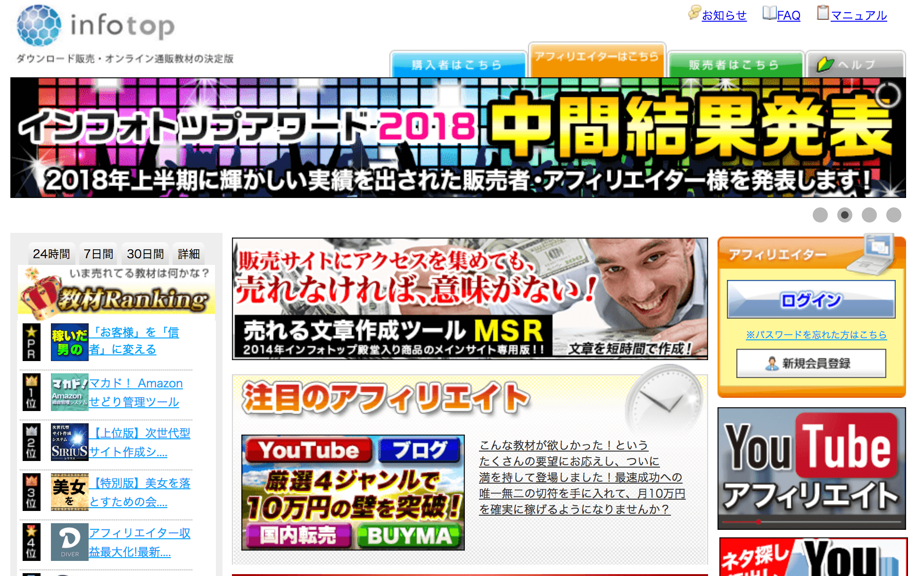Open the FAQ link
Viewport: 924px width, 576px height.
tap(789, 16)
